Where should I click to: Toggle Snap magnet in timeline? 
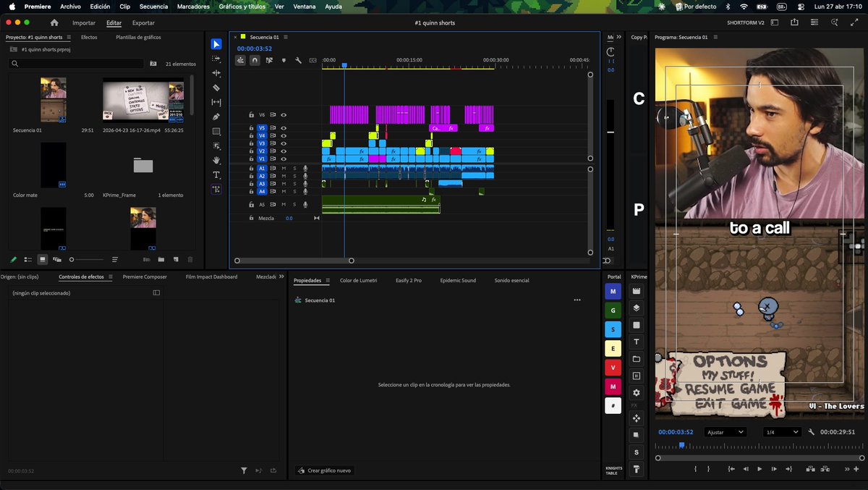click(255, 60)
